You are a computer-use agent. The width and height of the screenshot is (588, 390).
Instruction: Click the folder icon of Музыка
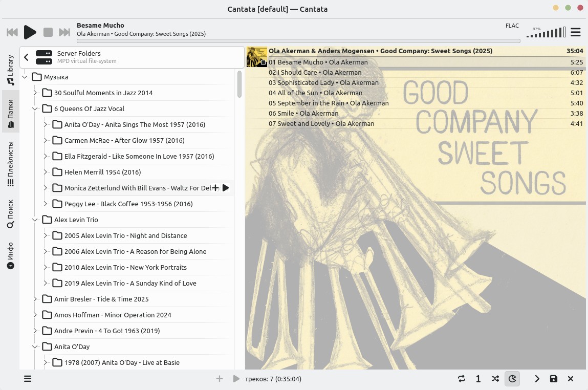[x=37, y=77]
